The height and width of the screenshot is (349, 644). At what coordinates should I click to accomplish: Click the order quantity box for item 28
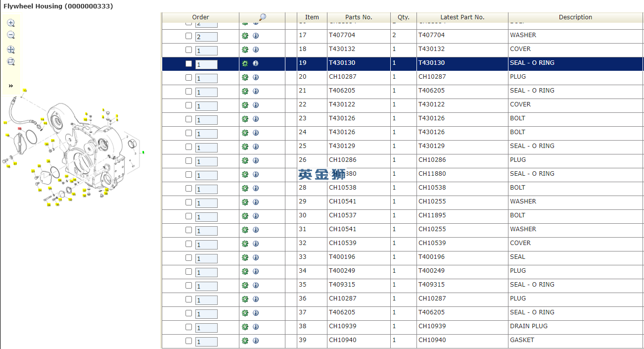coord(206,189)
